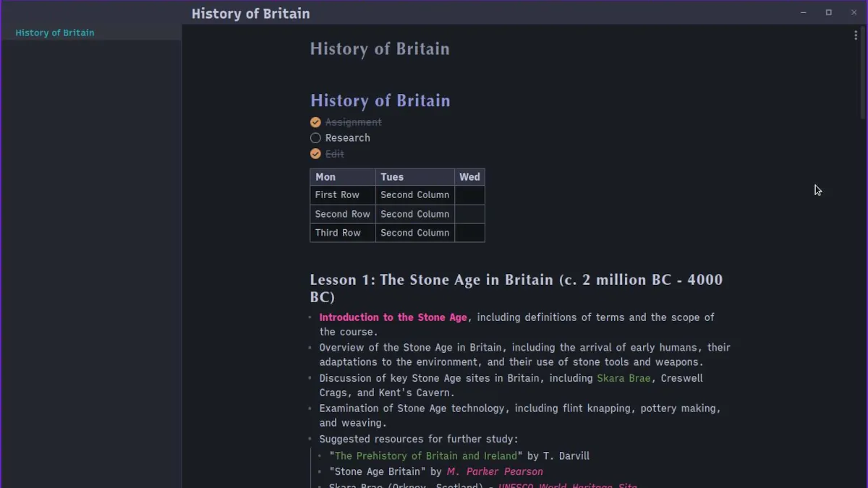Click the First Row table cell
Screen dimensions: 868x488
(343, 195)
